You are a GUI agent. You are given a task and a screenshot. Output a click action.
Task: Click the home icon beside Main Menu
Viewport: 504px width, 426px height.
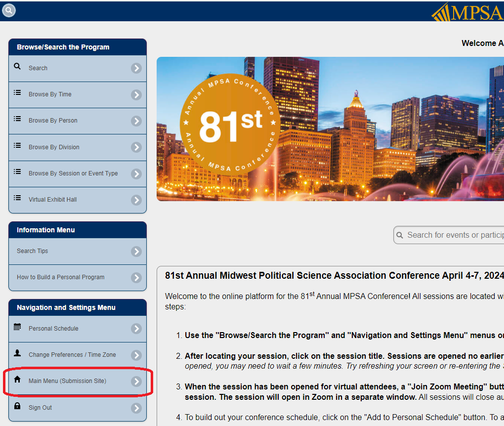click(17, 380)
